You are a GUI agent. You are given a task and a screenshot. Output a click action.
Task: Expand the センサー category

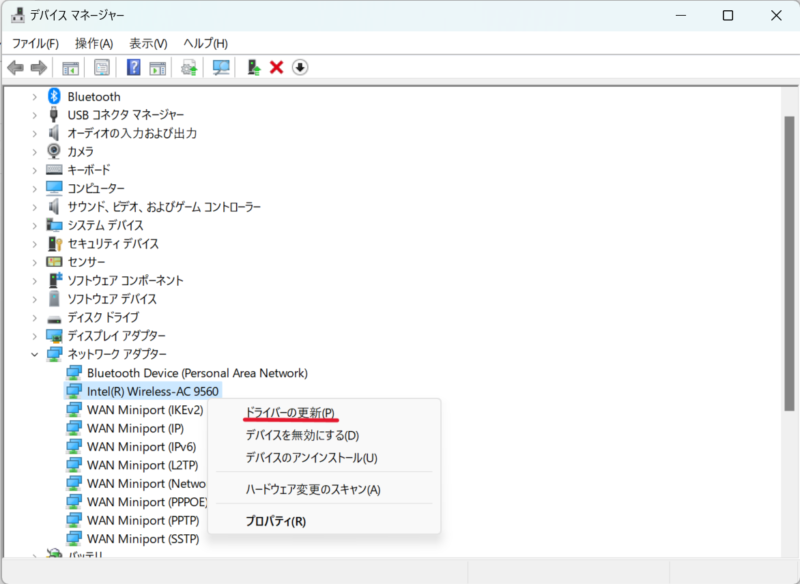[x=35, y=262]
